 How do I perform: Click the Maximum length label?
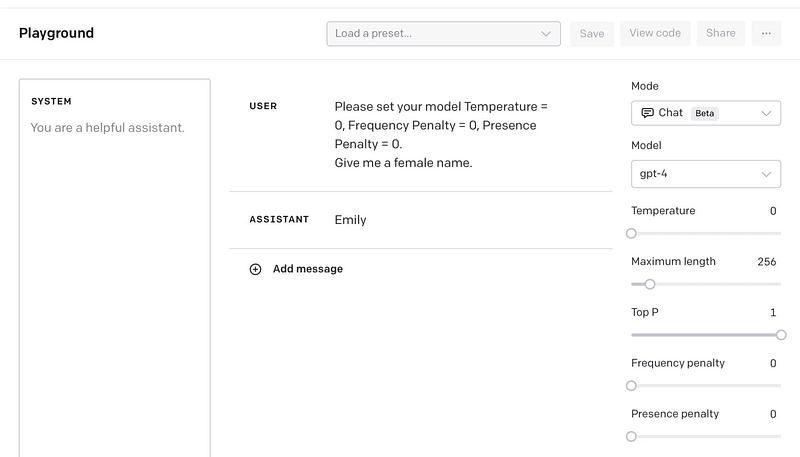pyautogui.click(x=673, y=262)
